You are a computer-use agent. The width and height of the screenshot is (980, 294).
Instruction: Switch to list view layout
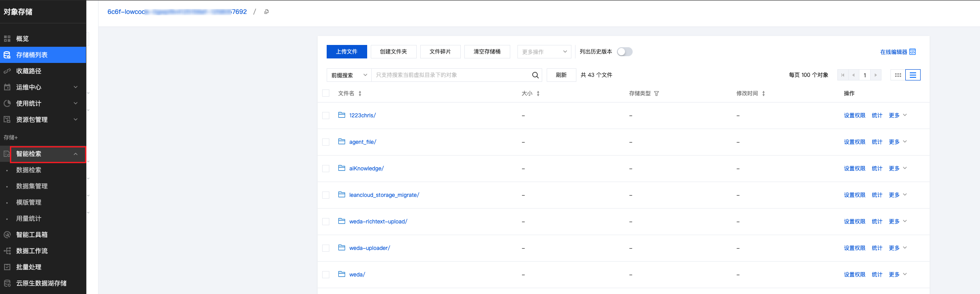[913, 75]
